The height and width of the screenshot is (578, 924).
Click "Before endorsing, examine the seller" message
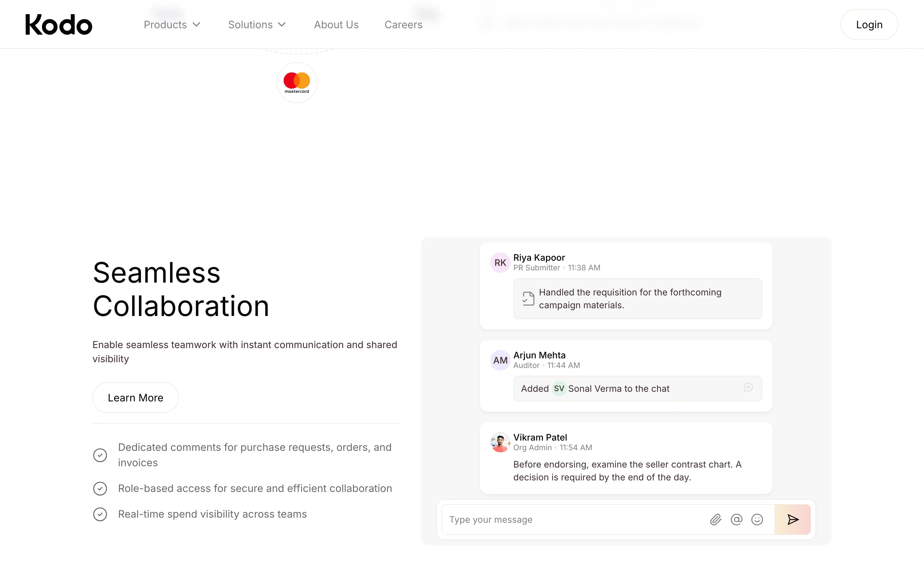point(627,470)
